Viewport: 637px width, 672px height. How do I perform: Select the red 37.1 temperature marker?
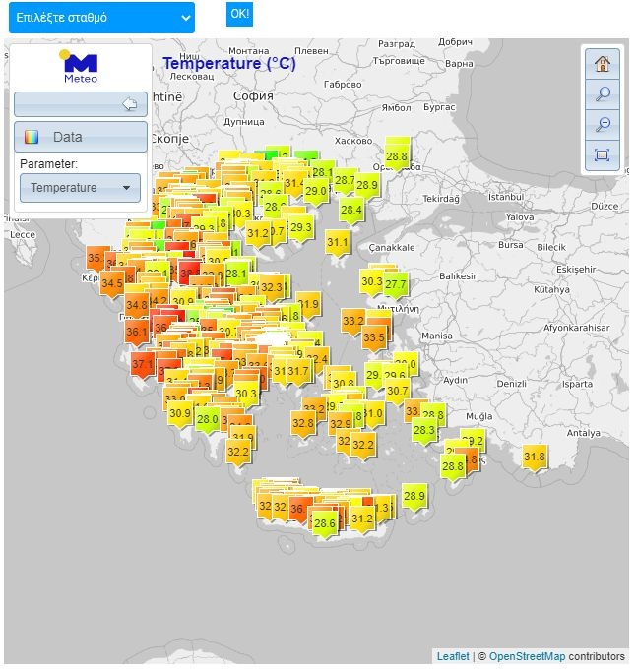143,365
